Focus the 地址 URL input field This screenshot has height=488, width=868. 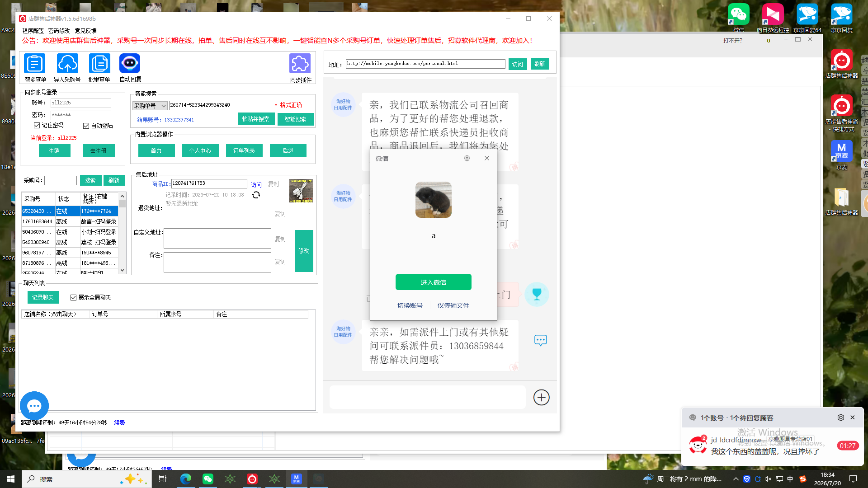pos(425,64)
